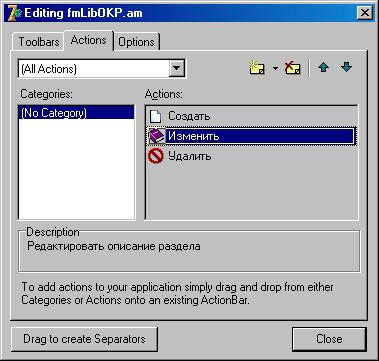379x361 pixels.
Task: Click the Close button
Action: click(x=329, y=339)
